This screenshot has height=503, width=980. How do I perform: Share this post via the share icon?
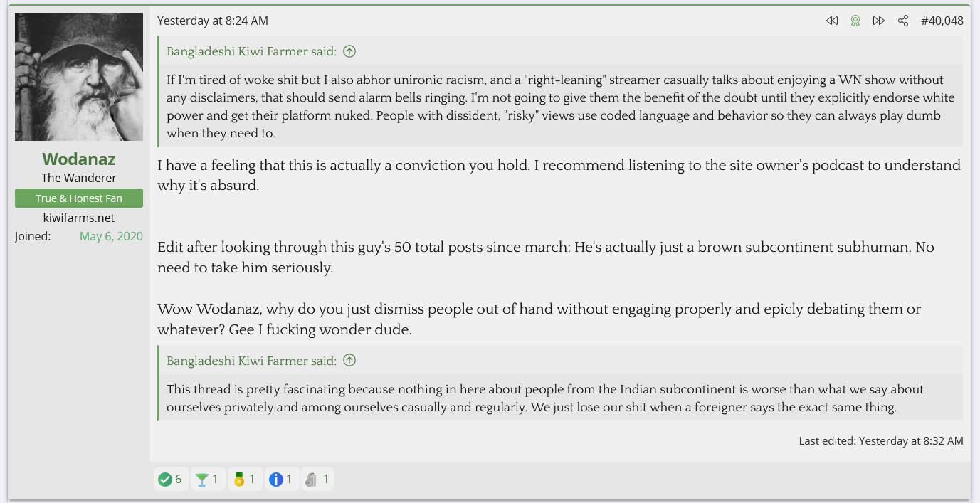[x=903, y=21]
